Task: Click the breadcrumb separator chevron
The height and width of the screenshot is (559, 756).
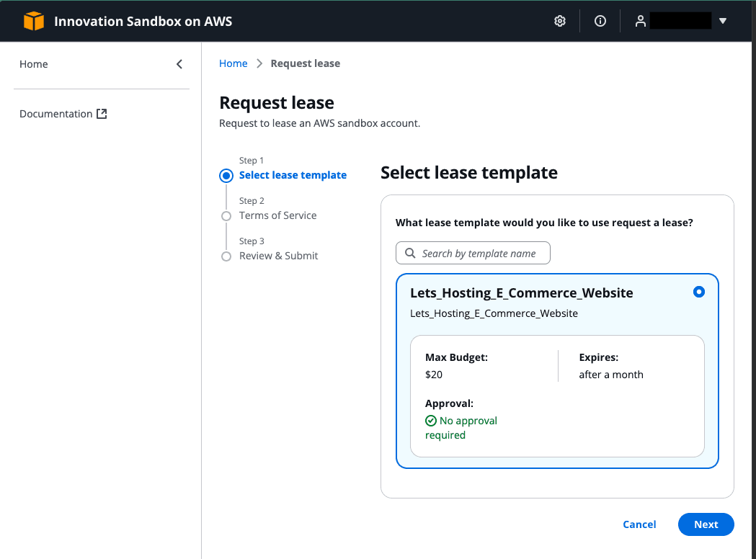Action: click(x=259, y=63)
